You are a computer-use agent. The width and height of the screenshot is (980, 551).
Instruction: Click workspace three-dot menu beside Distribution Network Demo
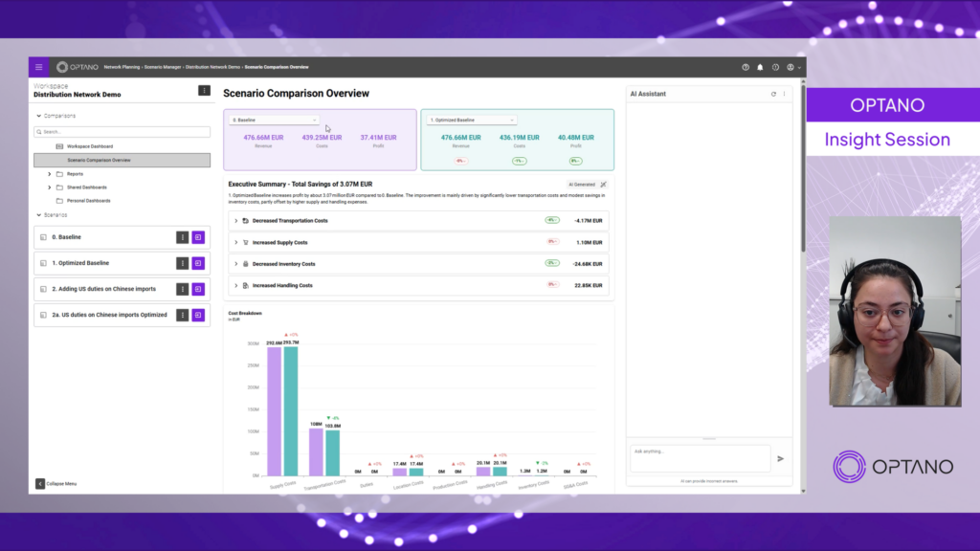204,91
